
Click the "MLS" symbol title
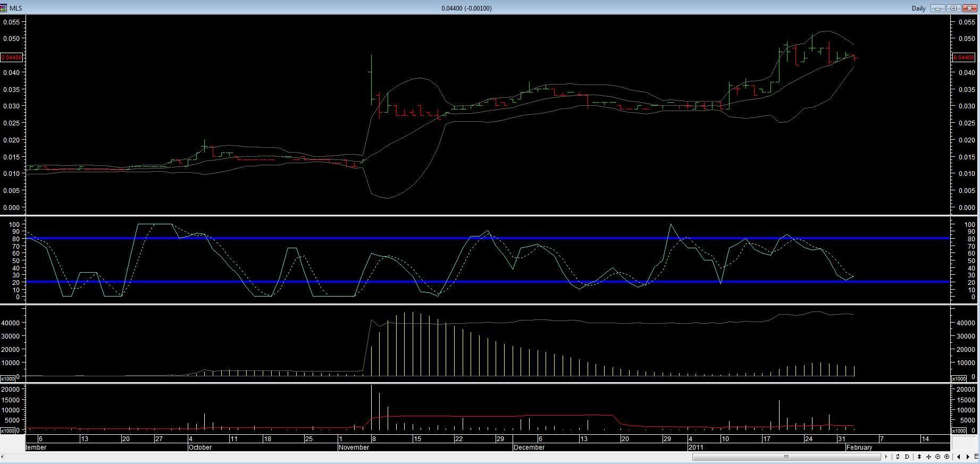(15, 9)
